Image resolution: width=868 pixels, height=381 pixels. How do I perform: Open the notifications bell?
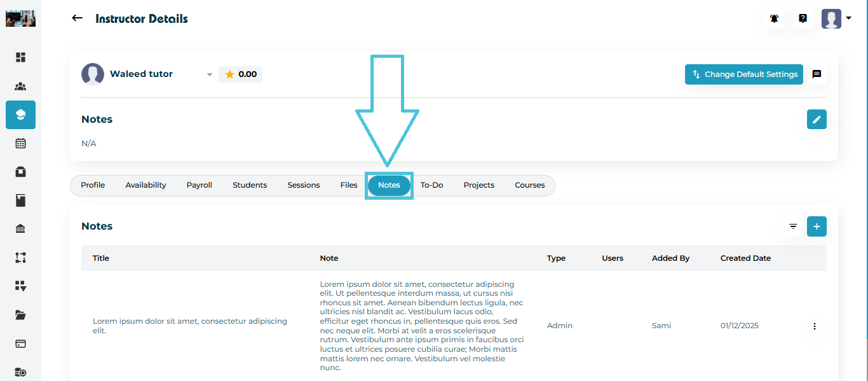(x=774, y=18)
